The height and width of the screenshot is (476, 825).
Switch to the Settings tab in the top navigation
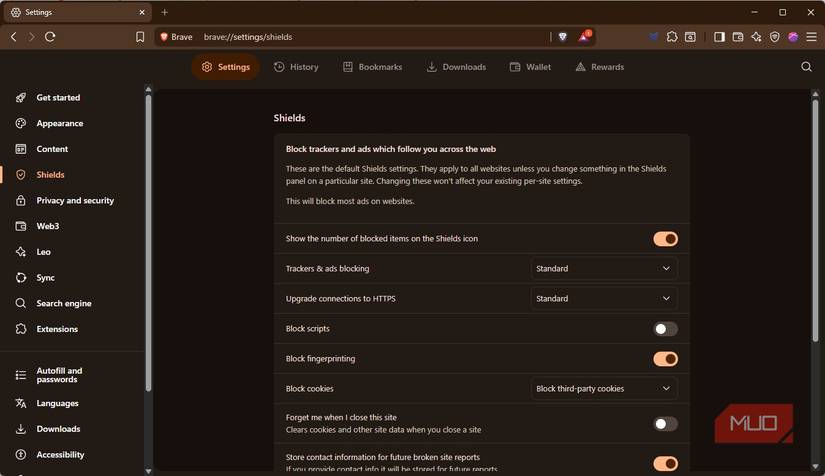(226, 67)
